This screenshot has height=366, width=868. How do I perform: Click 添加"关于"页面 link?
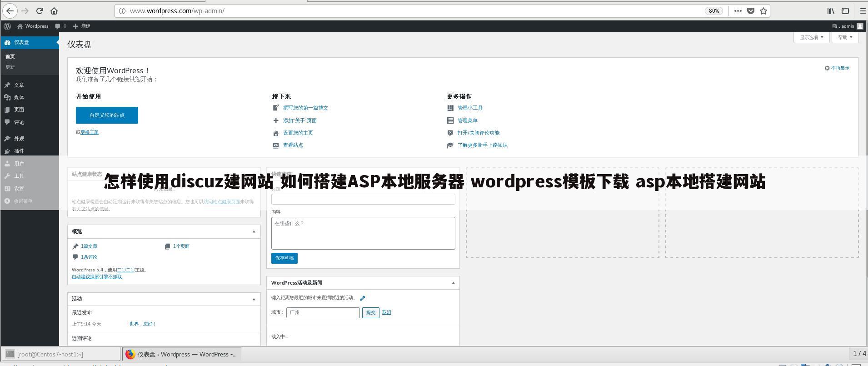(x=300, y=120)
